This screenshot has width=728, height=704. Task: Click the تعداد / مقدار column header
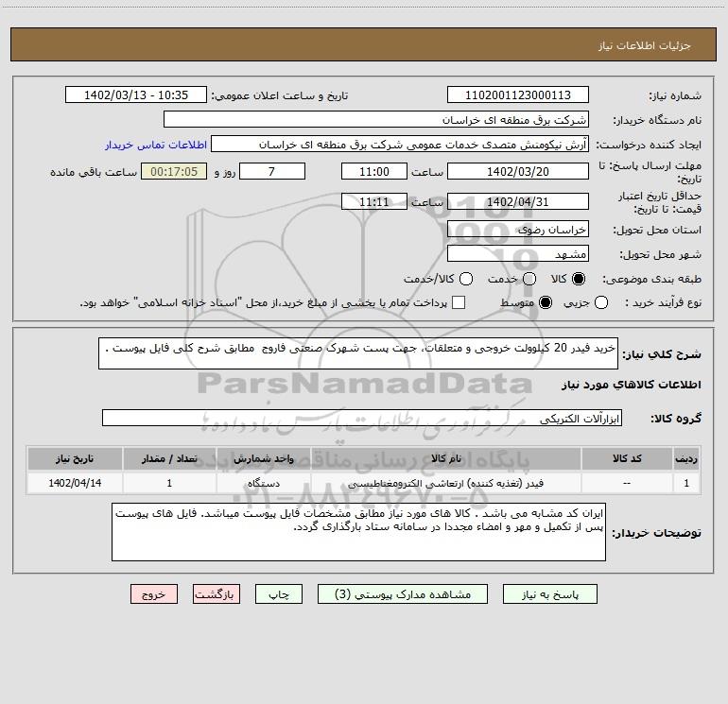point(169,458)
